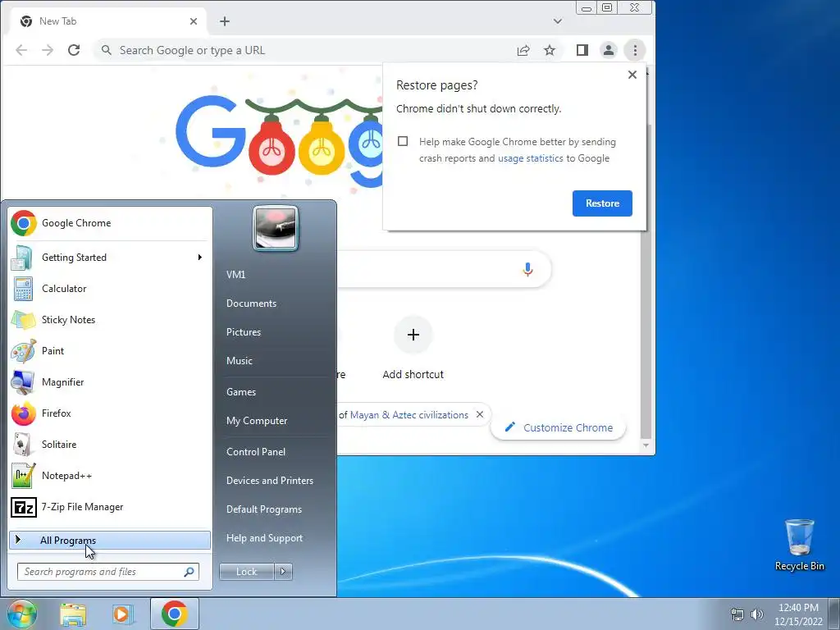Click the Restore button
The height and width of the screenshot is (630, 840).
(x=602, y=203)
